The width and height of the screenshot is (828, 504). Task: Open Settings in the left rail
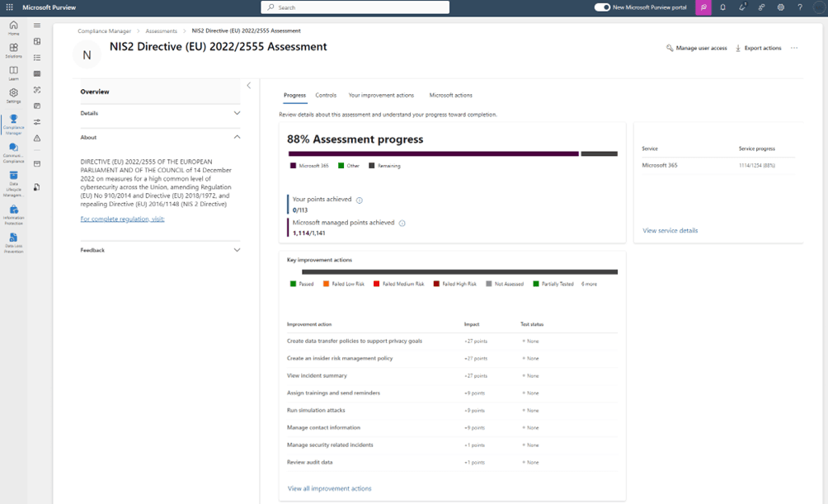(14, 96)
